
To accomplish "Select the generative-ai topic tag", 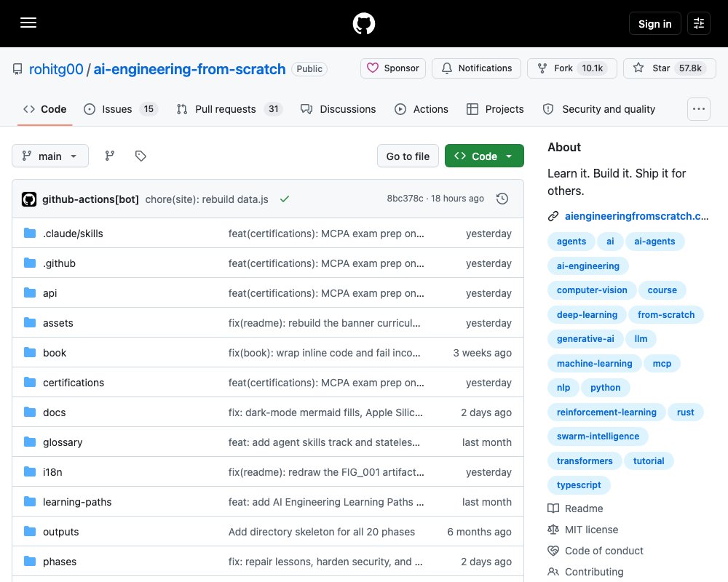I will 585,339.
